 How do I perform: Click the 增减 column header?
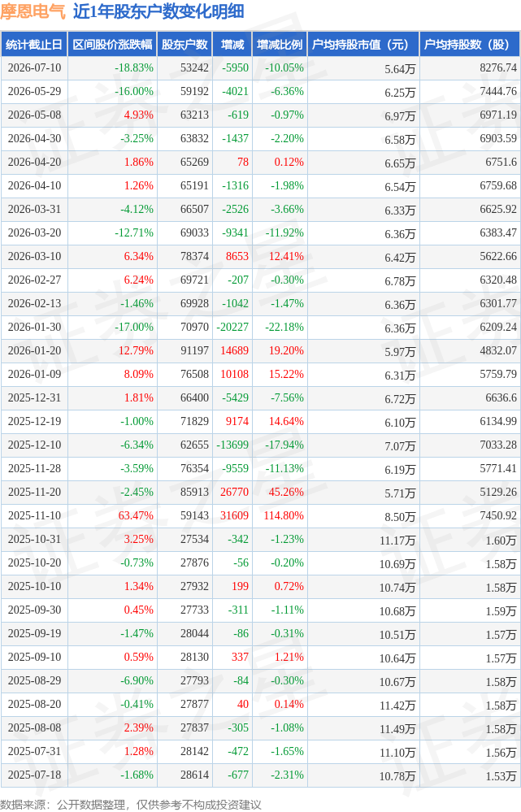[x=232, y=45]
